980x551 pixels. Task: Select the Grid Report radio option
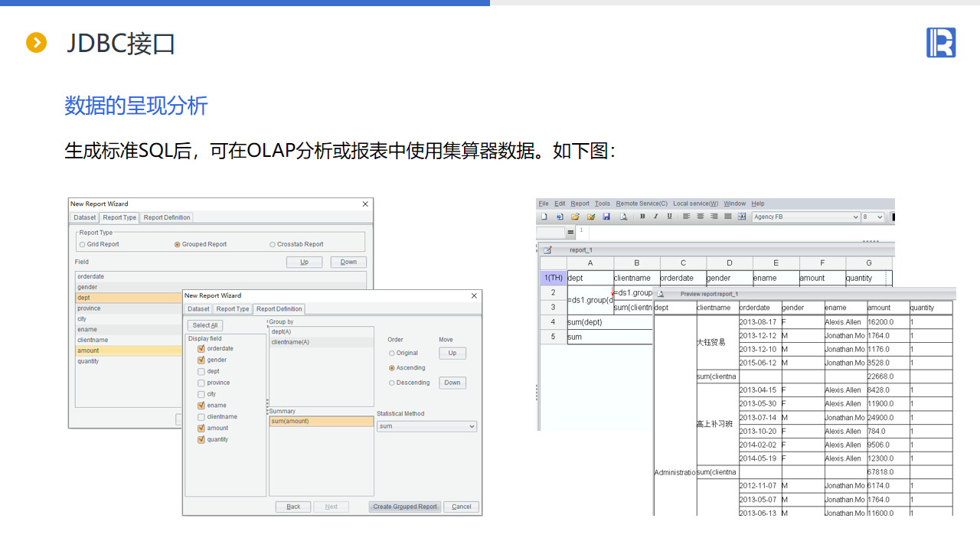(x=83, y=245)
